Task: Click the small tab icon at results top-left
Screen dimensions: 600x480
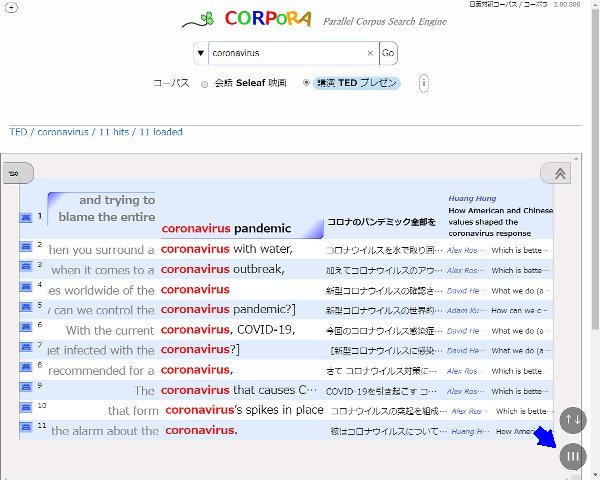Action: [14, 173]
